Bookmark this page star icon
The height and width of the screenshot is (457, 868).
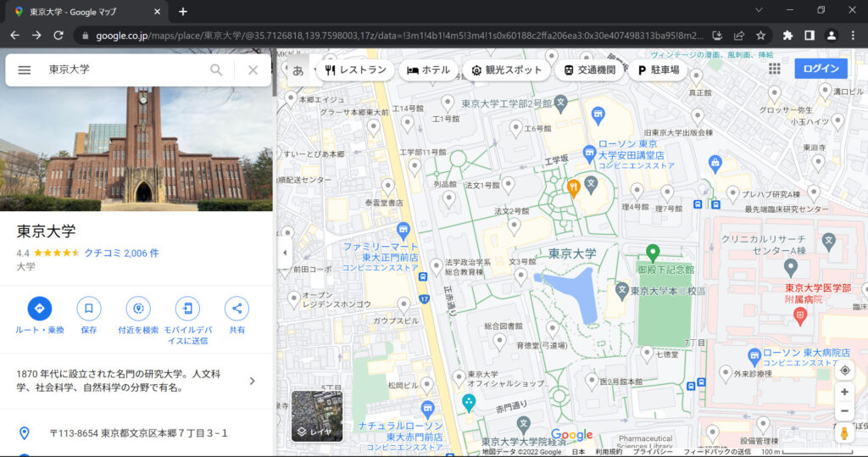(x=760, y=36)
